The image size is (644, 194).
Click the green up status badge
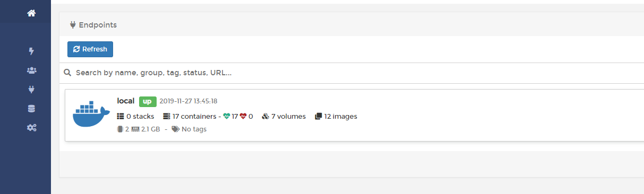(x=148, y=101)
